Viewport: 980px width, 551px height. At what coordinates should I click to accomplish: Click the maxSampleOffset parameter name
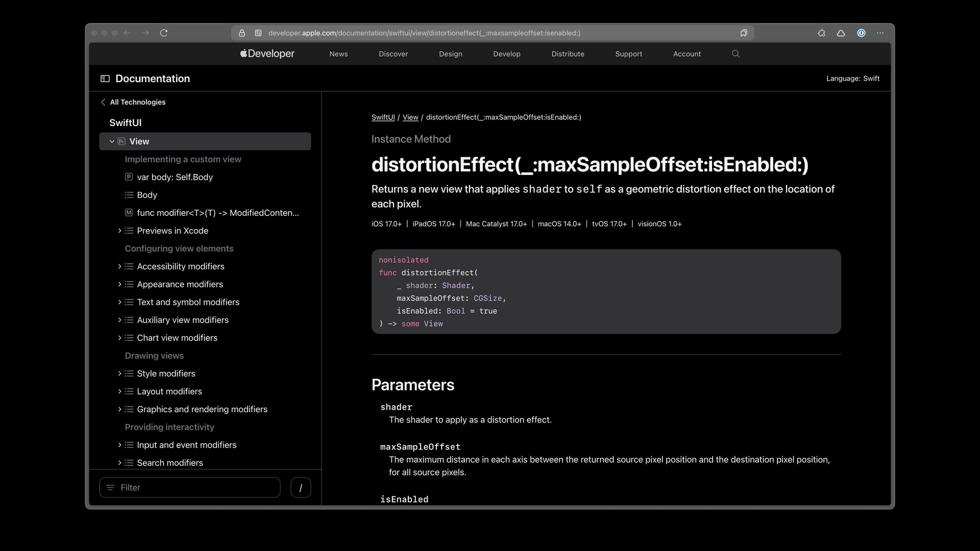[420, 447]
